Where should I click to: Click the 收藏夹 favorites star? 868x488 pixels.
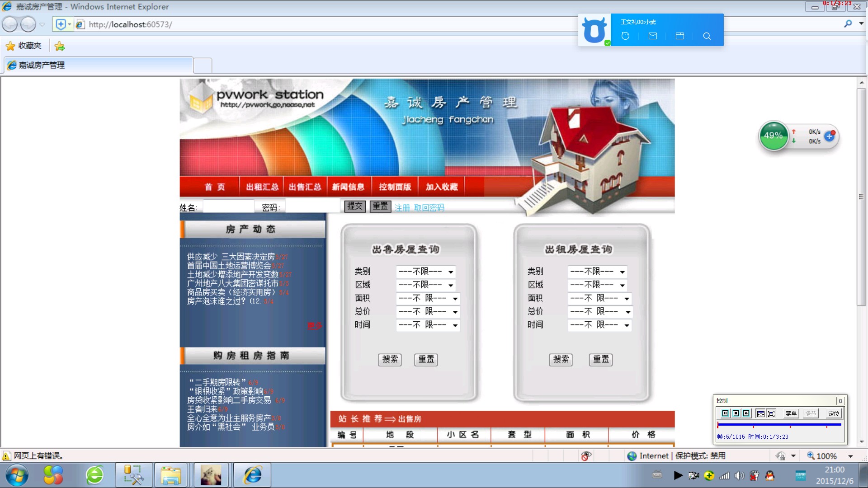coord(10,46)
